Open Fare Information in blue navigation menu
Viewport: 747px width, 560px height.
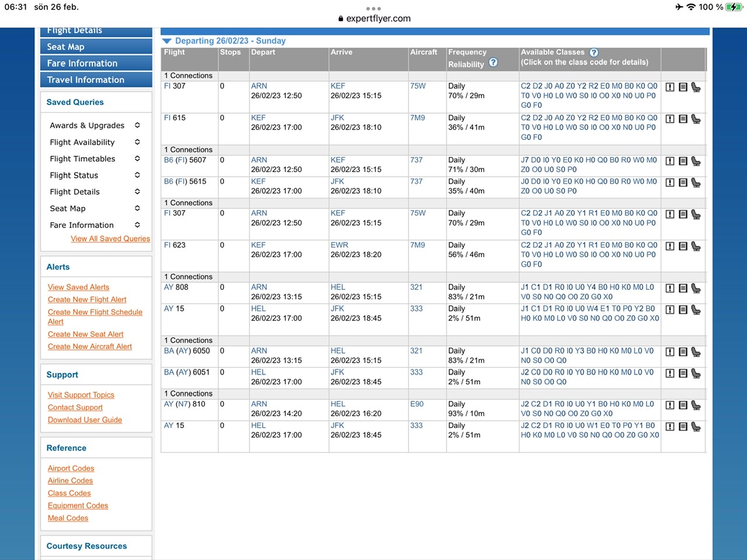96,63
